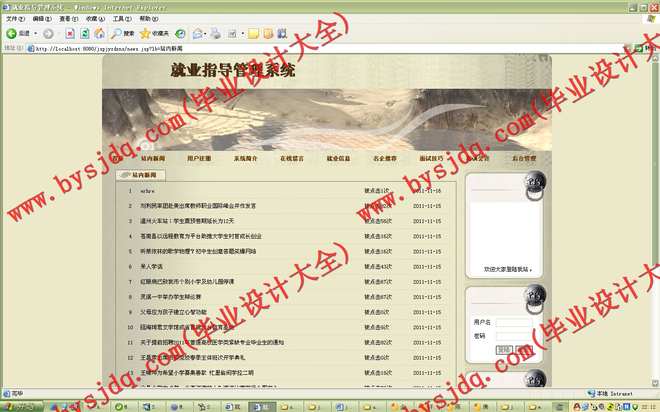Open the Tools (工具) menu

(x=120, y=18)
